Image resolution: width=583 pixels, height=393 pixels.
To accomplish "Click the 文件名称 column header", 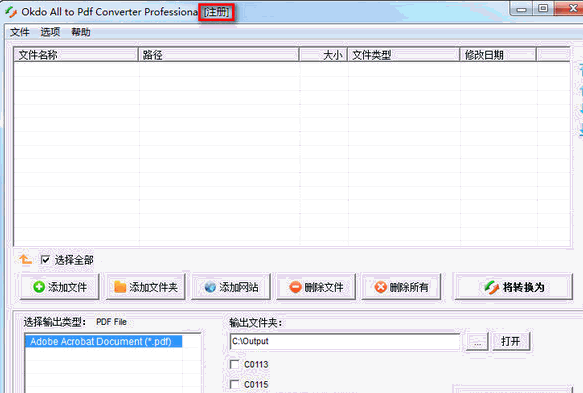I will [x=76, y=55].
